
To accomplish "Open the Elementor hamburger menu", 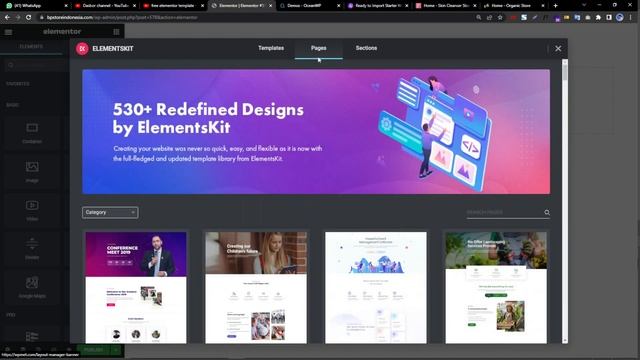I will coord(8,31).
